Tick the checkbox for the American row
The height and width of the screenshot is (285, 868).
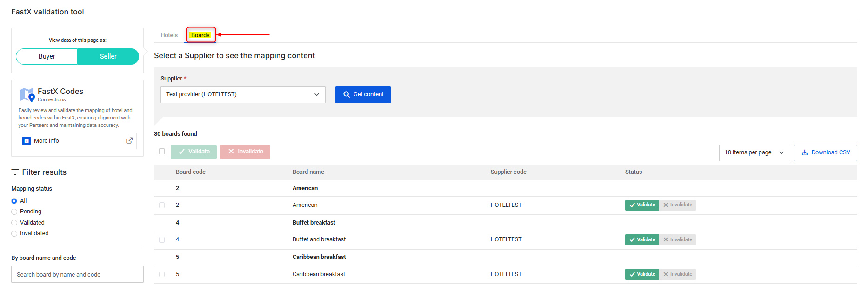[x=162, y=205]
